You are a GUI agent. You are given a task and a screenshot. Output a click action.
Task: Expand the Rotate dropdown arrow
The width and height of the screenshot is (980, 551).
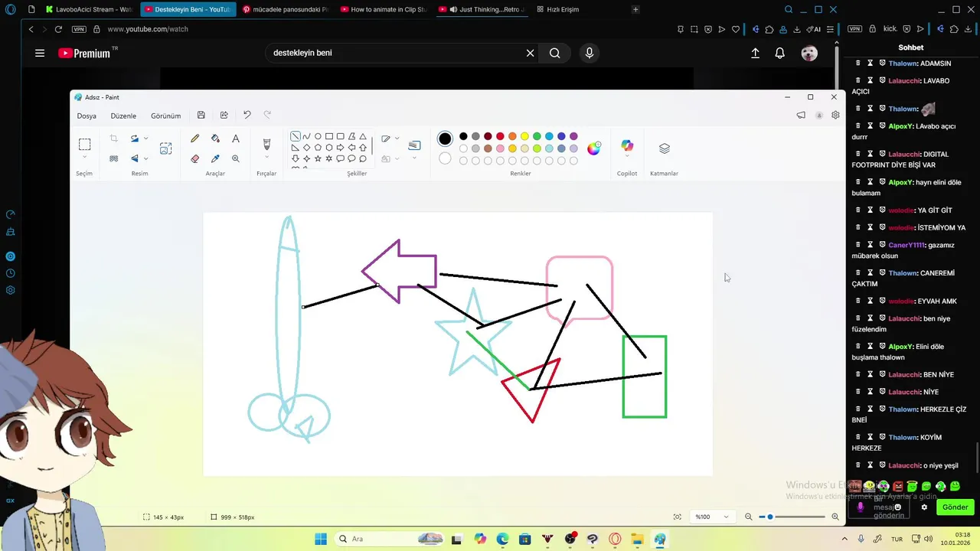145,139
